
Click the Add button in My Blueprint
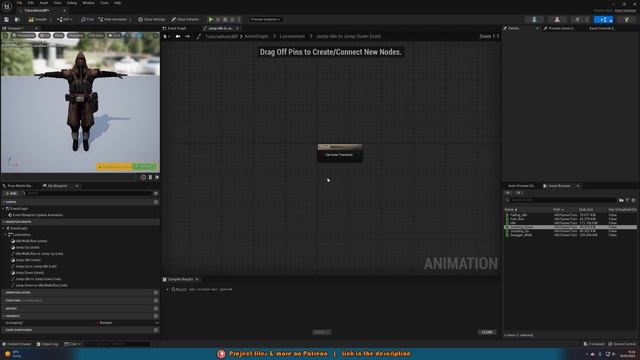[11, 193]
